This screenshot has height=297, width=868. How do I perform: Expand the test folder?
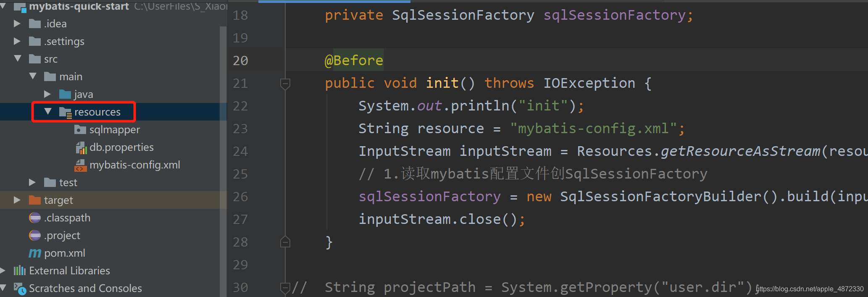coord(32,182)
